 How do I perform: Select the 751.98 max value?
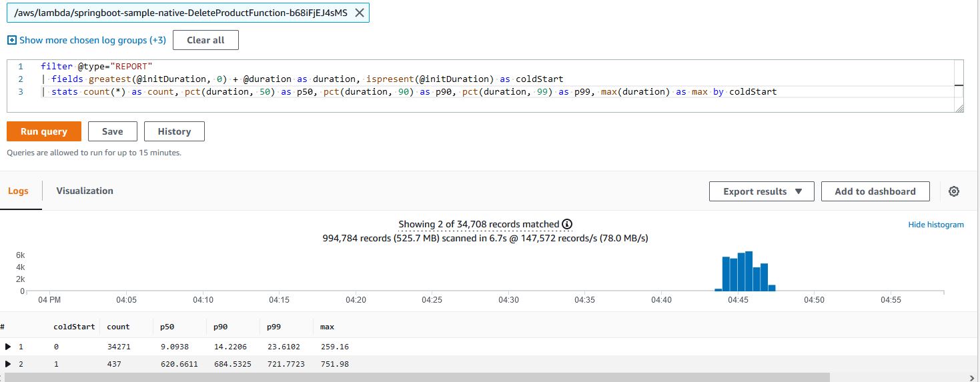point(334,364)
